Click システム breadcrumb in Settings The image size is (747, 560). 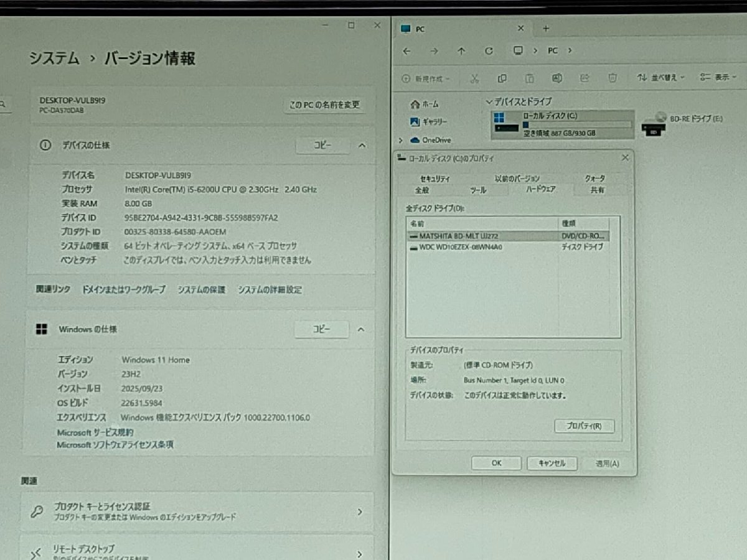point(54,58)
